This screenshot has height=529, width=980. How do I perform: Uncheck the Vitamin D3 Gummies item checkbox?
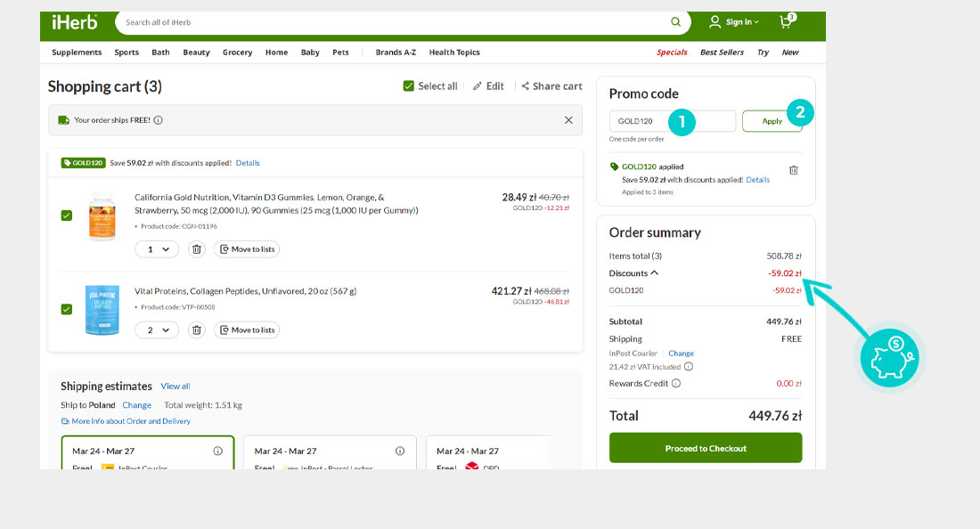coord(66,216)
